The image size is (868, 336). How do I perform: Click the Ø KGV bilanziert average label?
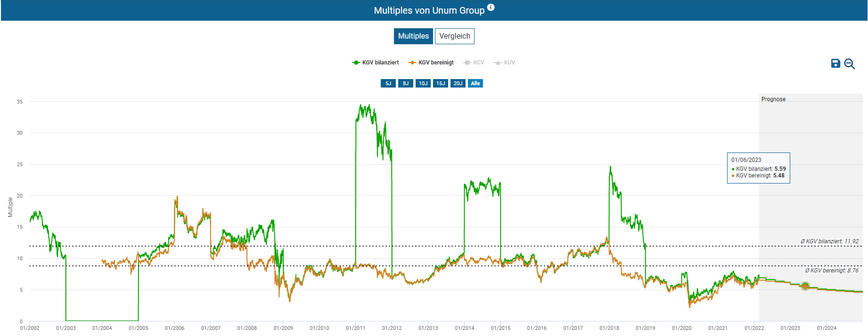tap(829, 241)
